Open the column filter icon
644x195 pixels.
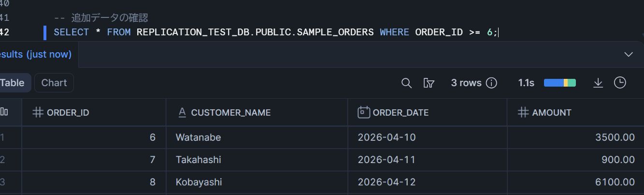pyautogui.click(x=429, y=83)
